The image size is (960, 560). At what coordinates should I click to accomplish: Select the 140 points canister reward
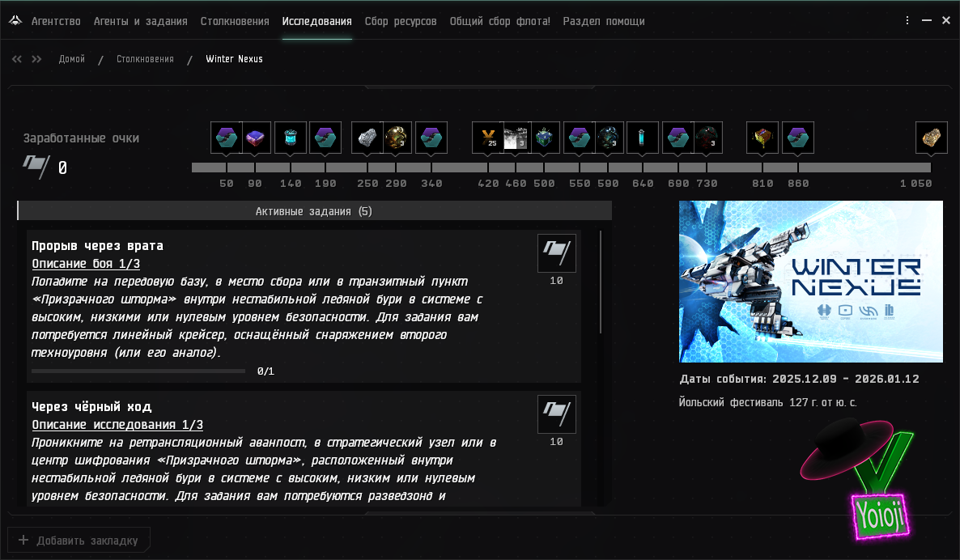tap(291, 137)
